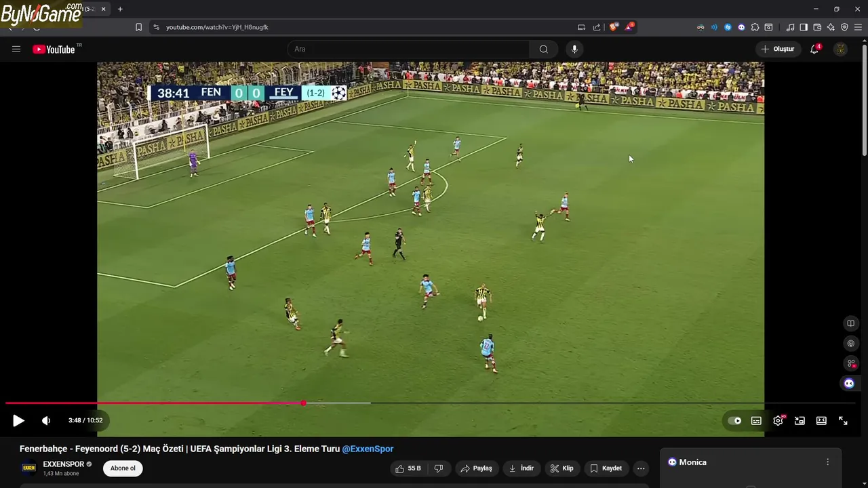Open a new browser tab
This screenshot has height=488, width=868.
(120, 9)
